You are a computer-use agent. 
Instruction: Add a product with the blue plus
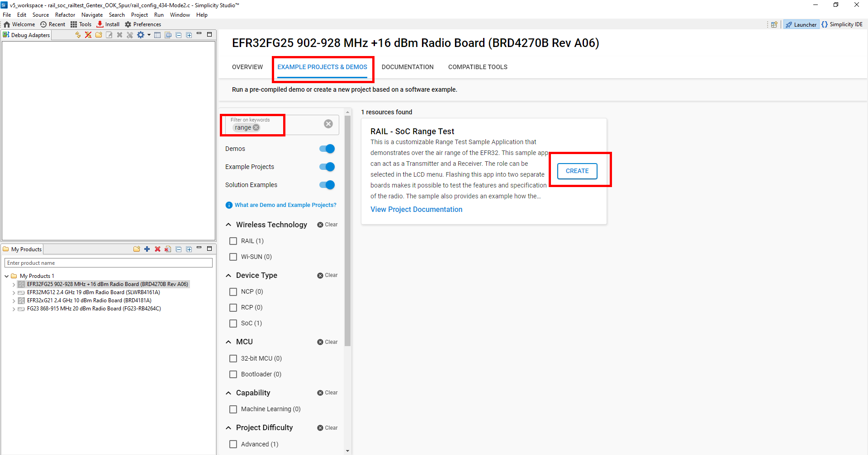(147, 249)
